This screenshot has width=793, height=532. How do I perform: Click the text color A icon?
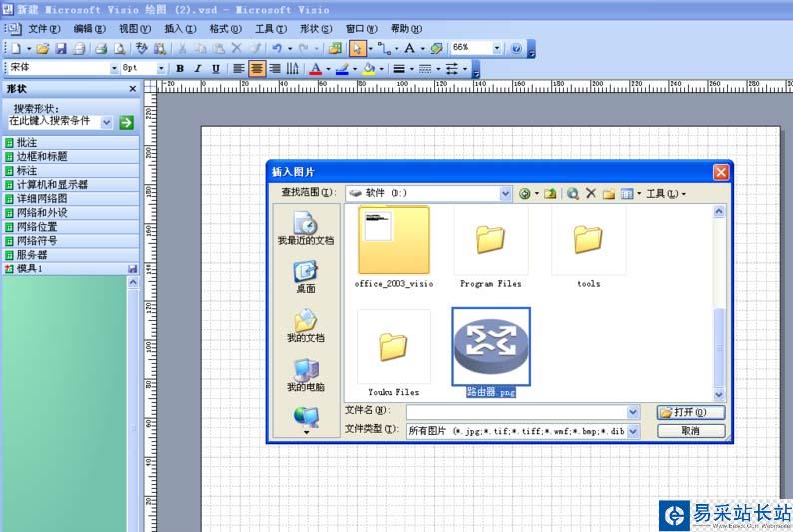click(315, 68)
